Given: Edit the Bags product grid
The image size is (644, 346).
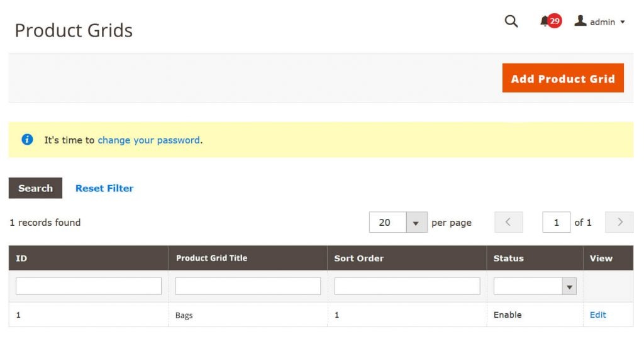Looking at the screenshot, I should click(x=597, y=315).
